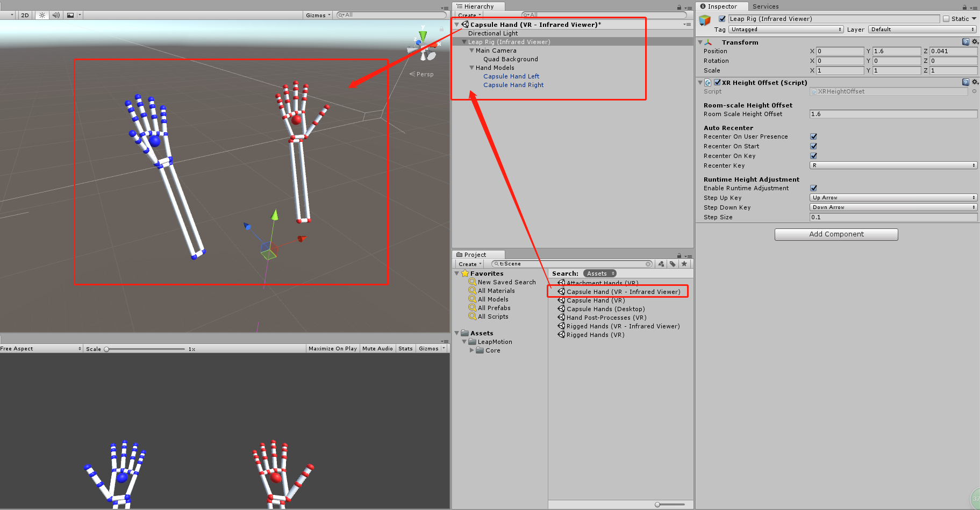Open the Step Down Key dropdown
This screenshot has height=510, width=980.
click(892, 207)
